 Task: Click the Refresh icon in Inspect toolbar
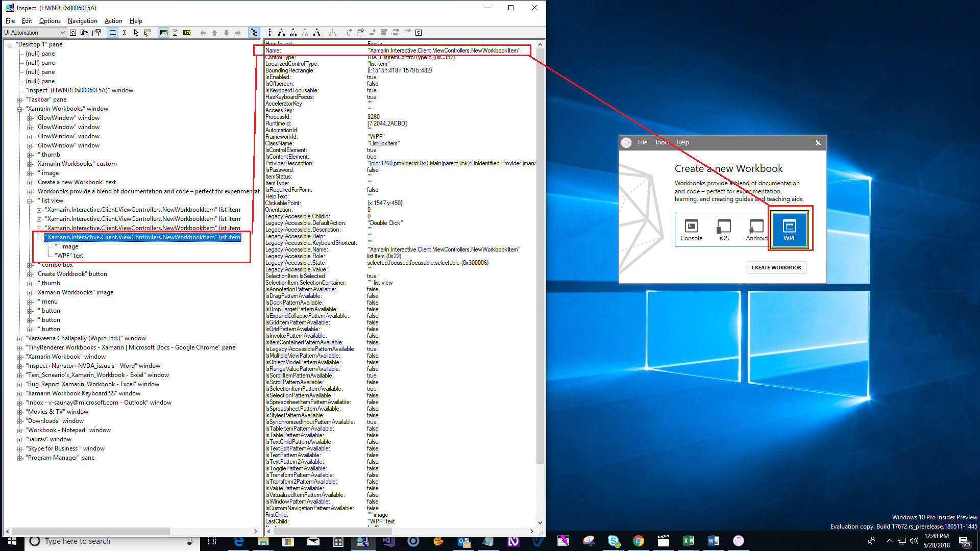tap(73, 33)
